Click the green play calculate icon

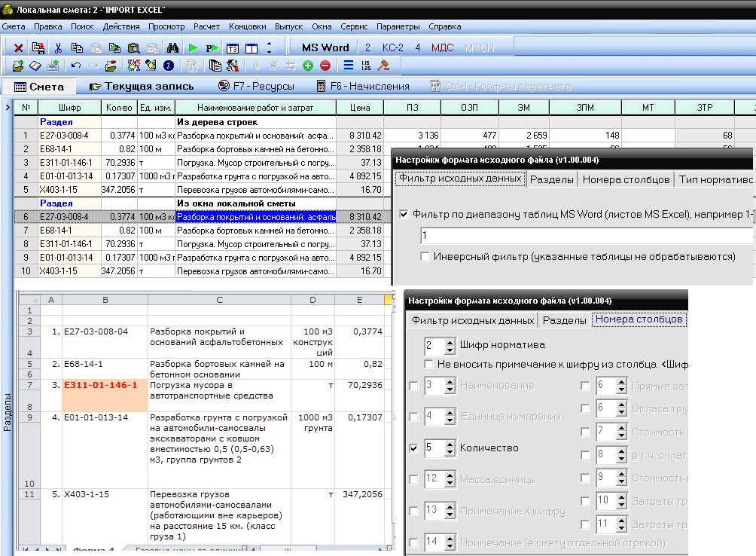point(194,47)
